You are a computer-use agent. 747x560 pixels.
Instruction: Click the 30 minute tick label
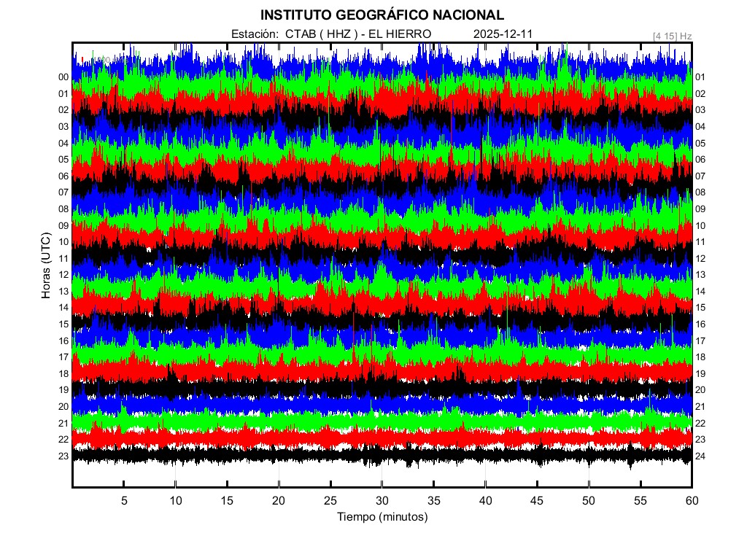click(x=382, y=501)
